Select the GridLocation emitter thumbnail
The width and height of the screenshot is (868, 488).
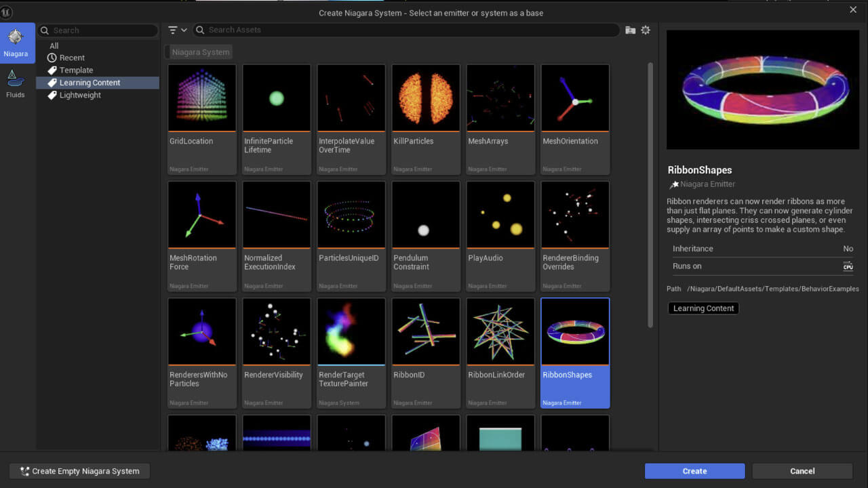pyautogui.click(x=202, y=119)
